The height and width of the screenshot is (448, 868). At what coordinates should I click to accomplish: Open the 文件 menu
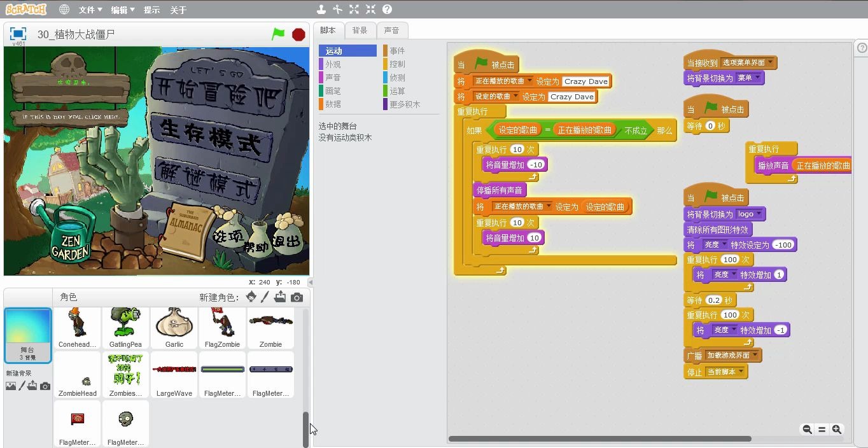90,10
